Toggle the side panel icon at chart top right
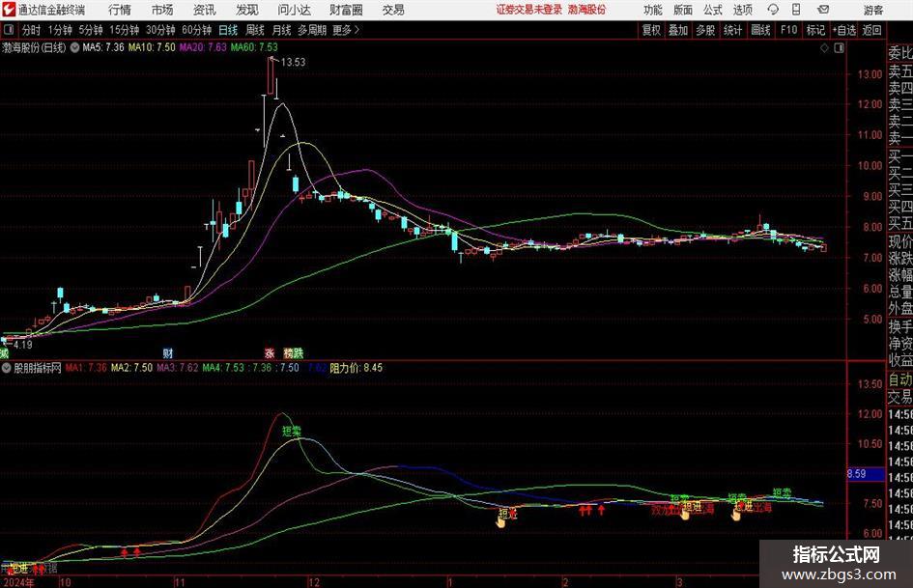This screenshot has height=588, width=913. click(839, 48)
